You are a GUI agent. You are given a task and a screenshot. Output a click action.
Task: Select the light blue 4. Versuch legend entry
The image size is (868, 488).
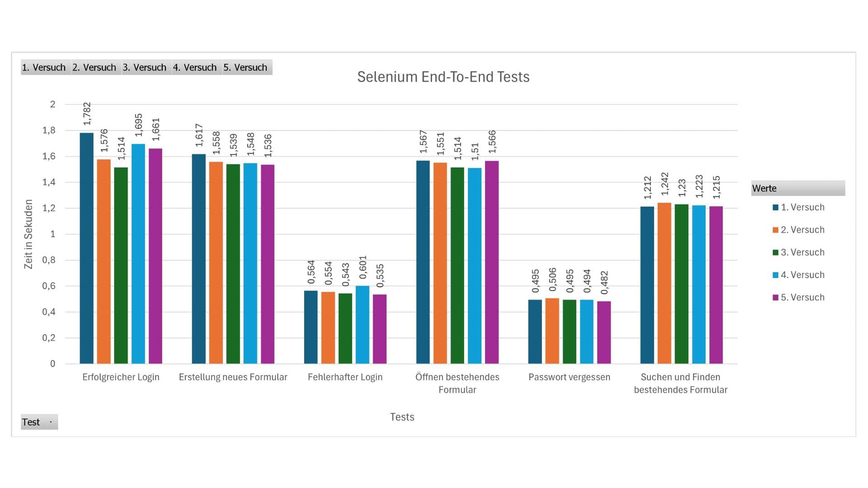(799, 275)
